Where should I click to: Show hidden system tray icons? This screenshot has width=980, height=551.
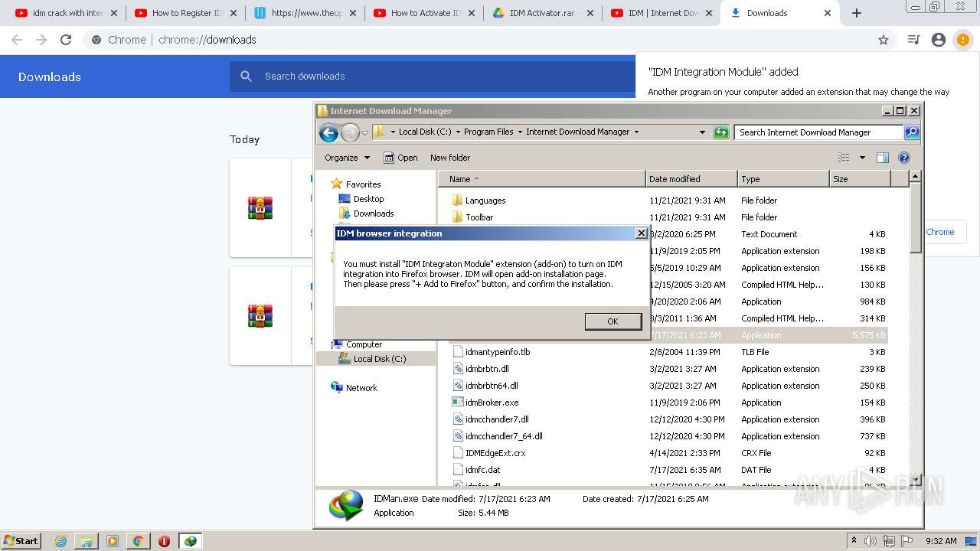click(854, 541)
